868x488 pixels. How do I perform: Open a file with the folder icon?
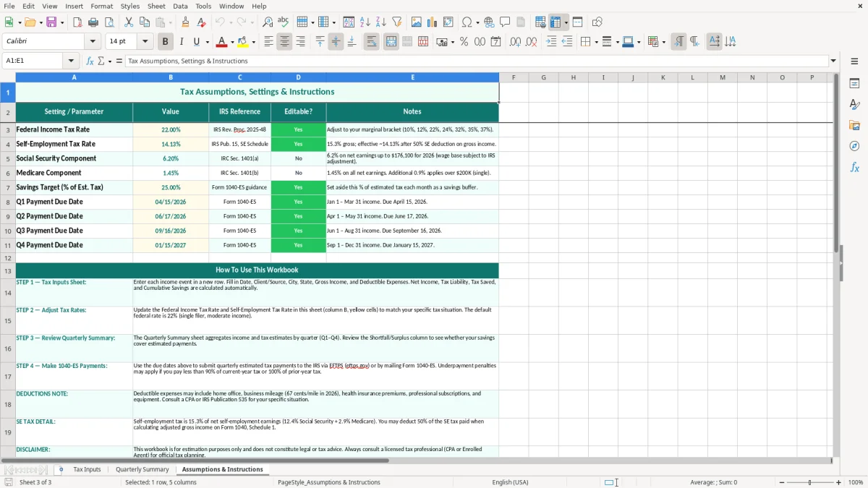[x=29, y=22]
